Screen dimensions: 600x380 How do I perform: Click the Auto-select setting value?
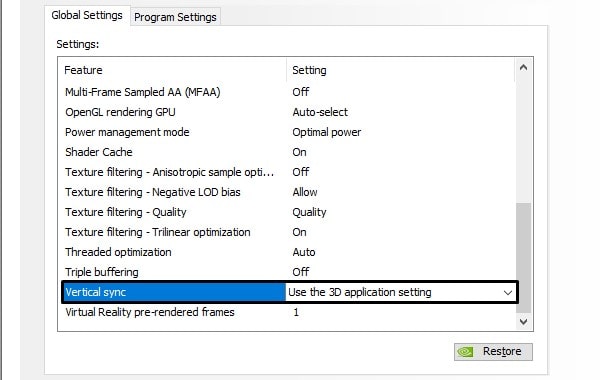320,112
